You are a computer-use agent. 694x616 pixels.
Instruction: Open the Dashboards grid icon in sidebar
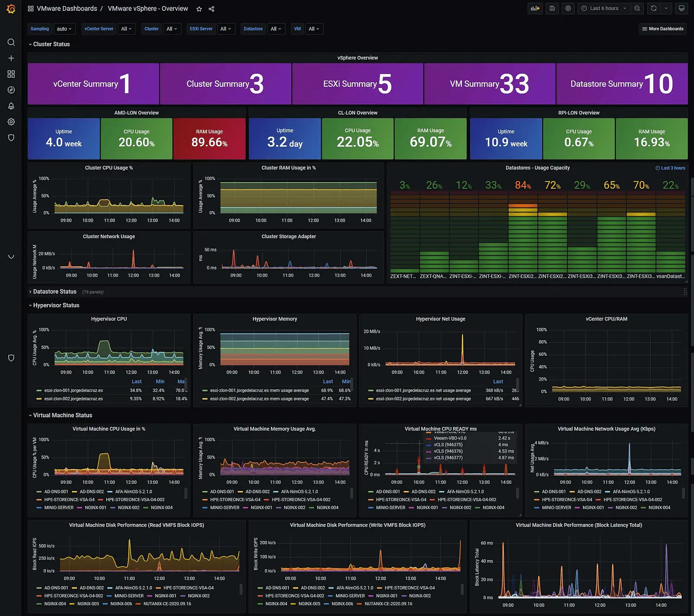click(x=11, y=74)
